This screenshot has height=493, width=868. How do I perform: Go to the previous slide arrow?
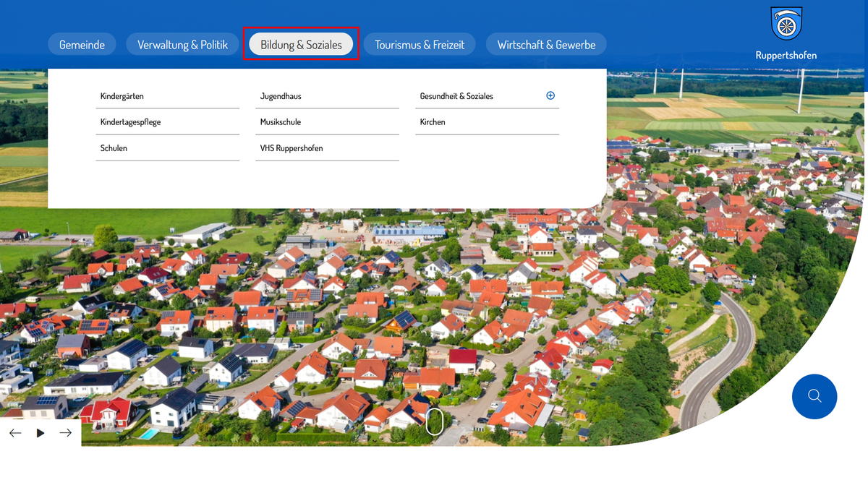click(15, 433)
